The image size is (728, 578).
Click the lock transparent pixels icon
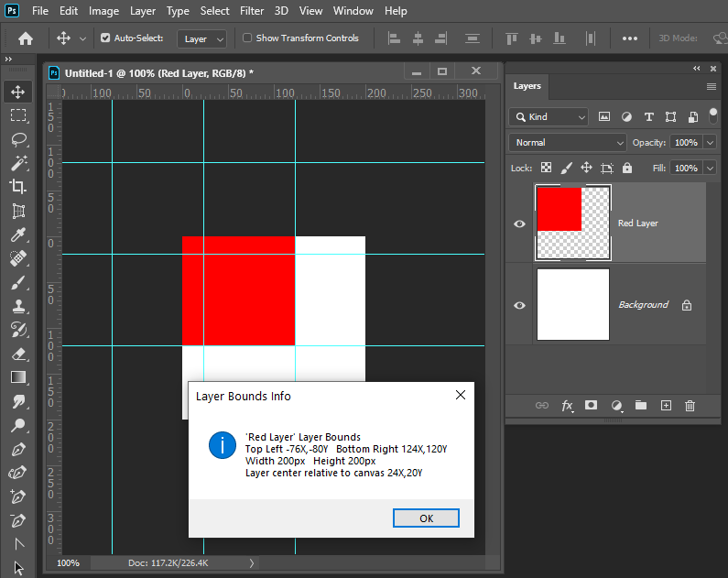tap(546, 169)
